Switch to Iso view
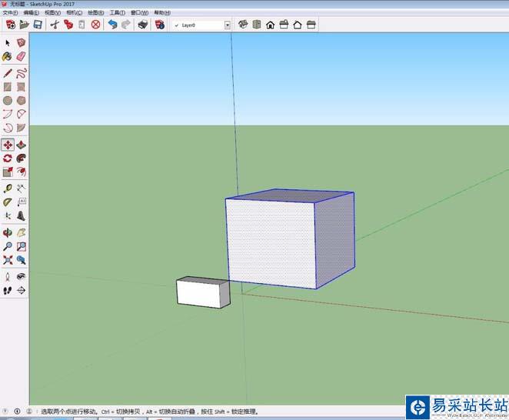 click(x=243, y=25)
